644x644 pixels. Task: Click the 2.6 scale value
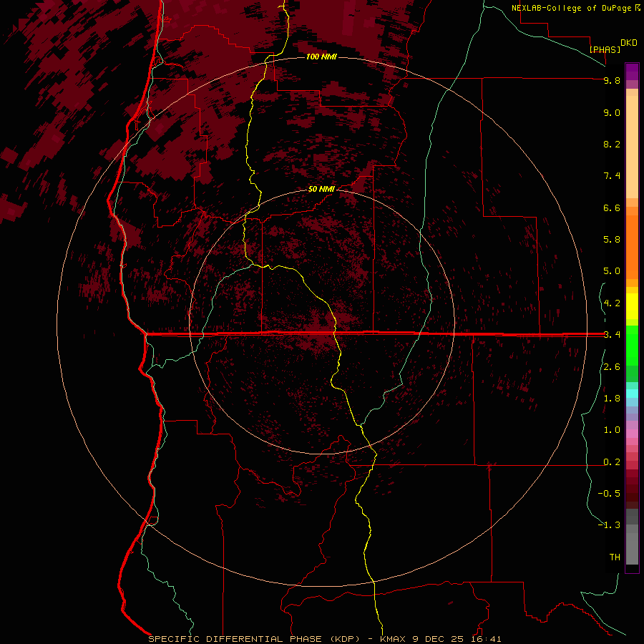[612, 367]
